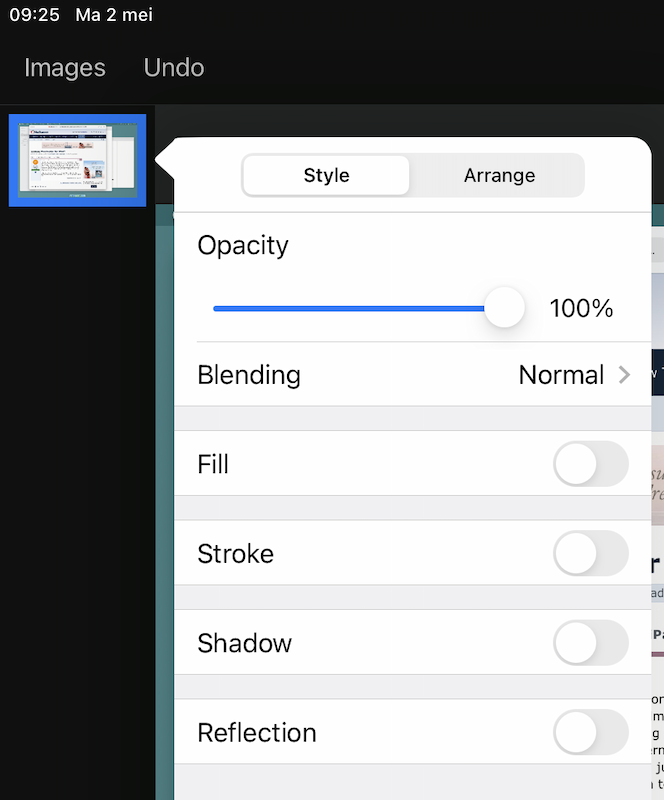
Task: Tap the Fill row label
Action: [213, 465]
